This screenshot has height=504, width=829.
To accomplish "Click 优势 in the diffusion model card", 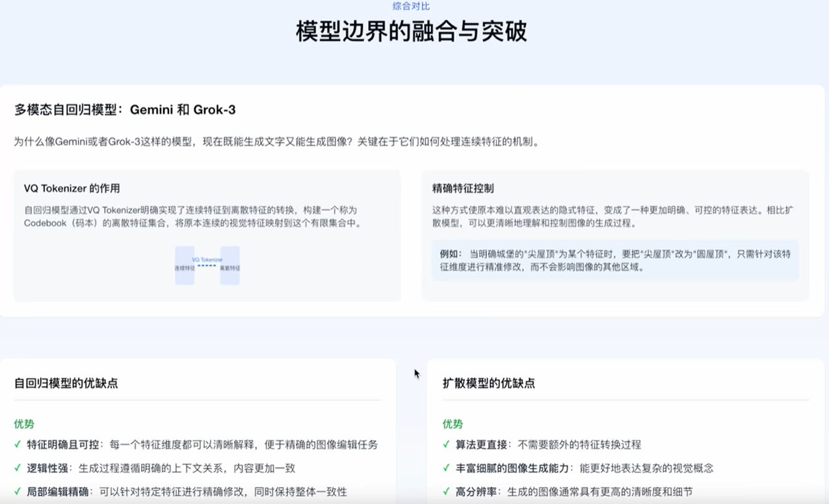I will (x=453, y=424).
